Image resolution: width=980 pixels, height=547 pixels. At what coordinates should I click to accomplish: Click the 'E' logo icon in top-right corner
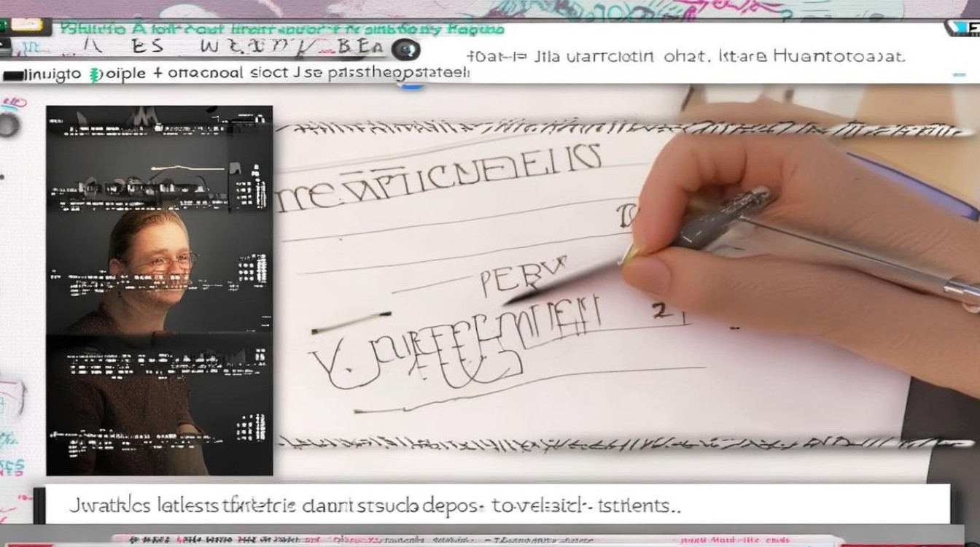tap(962, 28)
